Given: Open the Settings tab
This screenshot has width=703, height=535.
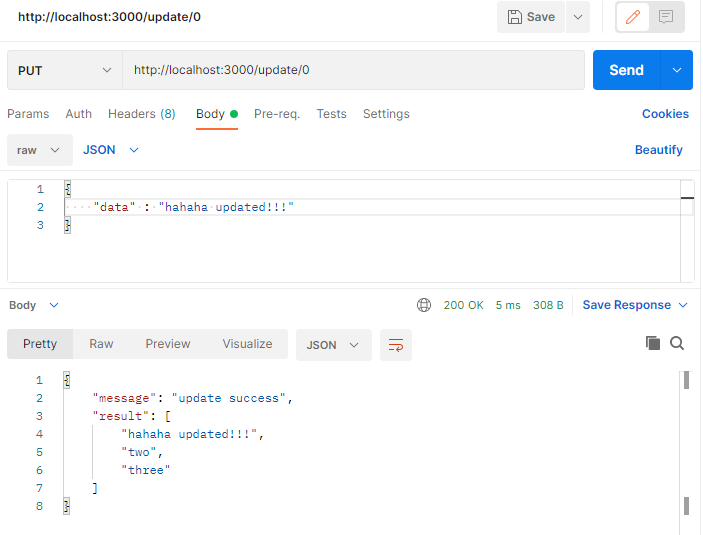Looking at the screenshot, I should coord(386,114).
